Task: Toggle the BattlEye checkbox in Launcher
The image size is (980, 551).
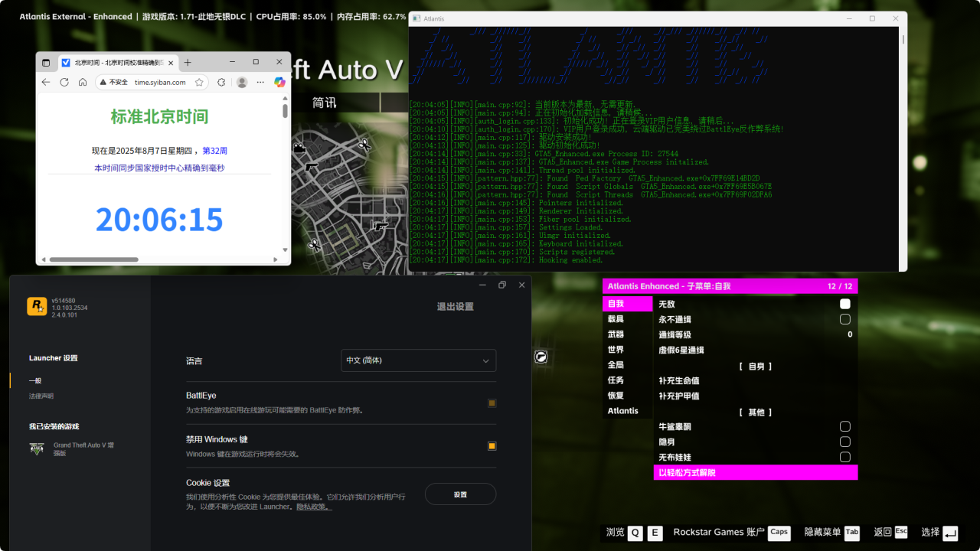Action: click(492, 403)
